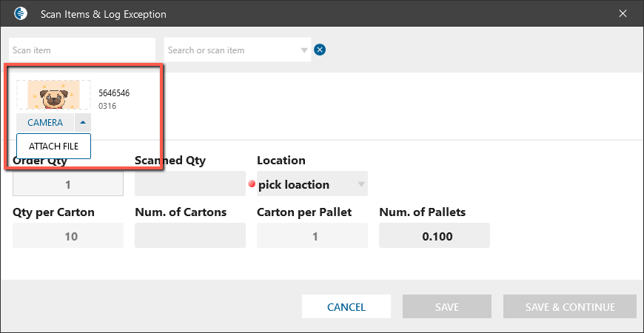Click the SAVE & CONTINUE button
Viewport: 644px width, 333px height.
click(x=569, y=306)
